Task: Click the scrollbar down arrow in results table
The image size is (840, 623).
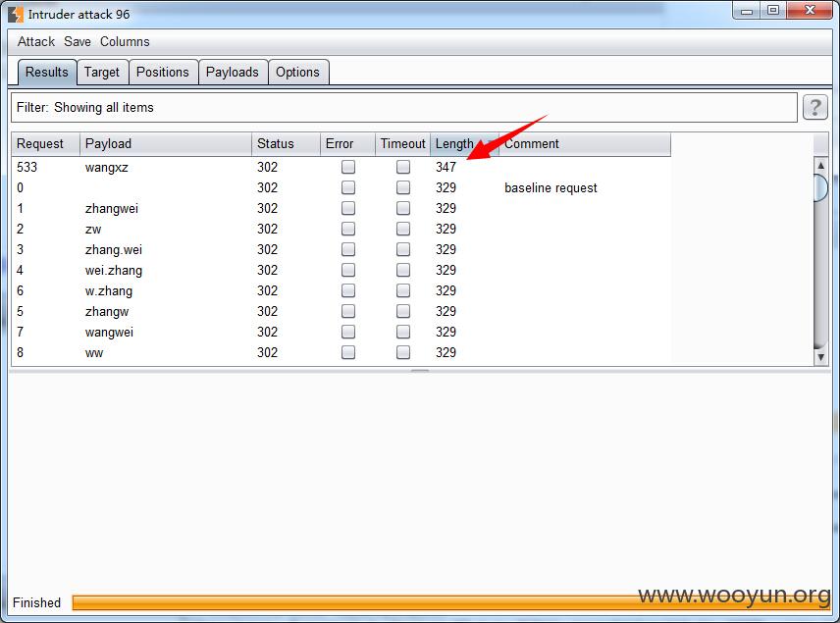Action: coord(820,357)
